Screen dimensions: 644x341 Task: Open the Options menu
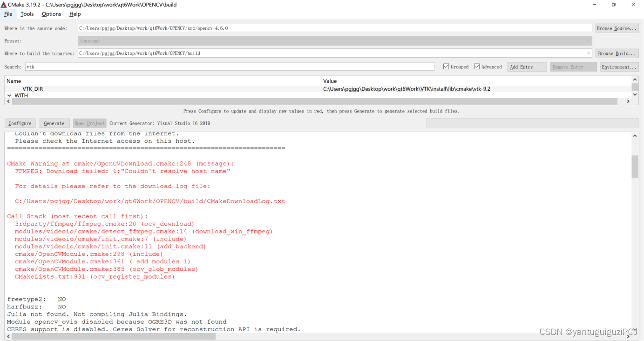pos(51,14)
